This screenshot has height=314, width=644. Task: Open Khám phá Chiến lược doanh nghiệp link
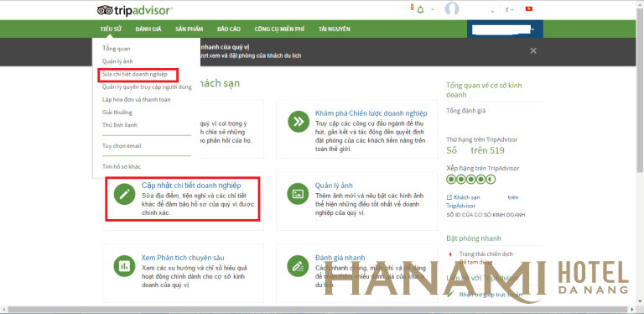pos(371,113)
